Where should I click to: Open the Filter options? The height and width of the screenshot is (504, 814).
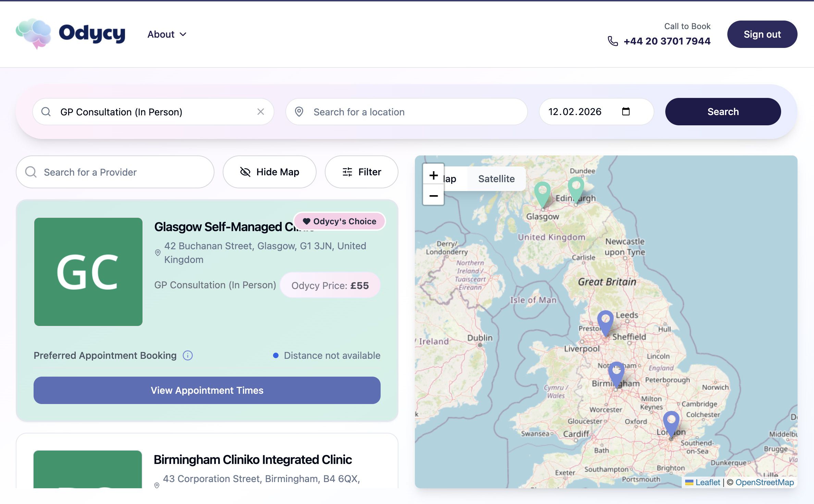pos(361,172)
